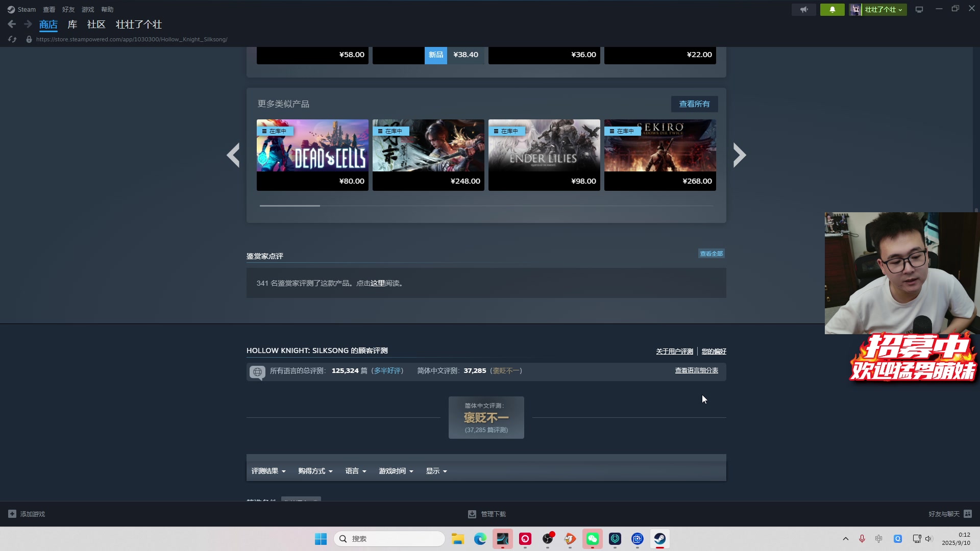Click the globe language reviews icon
Viewport: 980px width, 551px height.
[257, 372]
